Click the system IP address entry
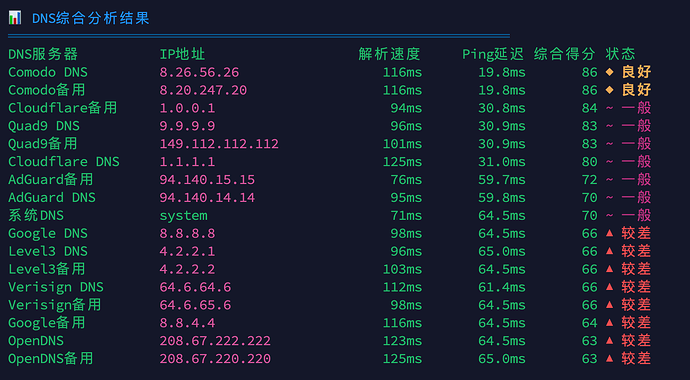Image resolution: width=690 pixels, height=380 pixels. pyautogui.click(x=183, y=216)
